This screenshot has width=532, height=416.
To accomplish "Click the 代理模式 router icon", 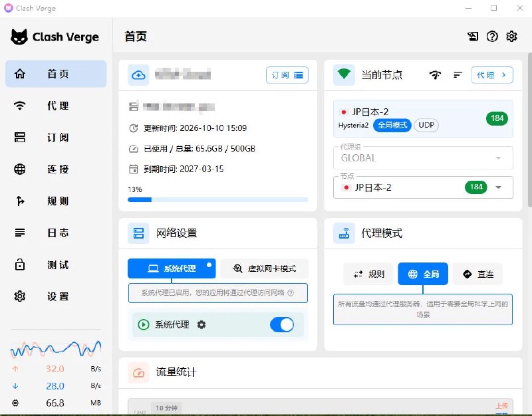I will click(344, 233).
